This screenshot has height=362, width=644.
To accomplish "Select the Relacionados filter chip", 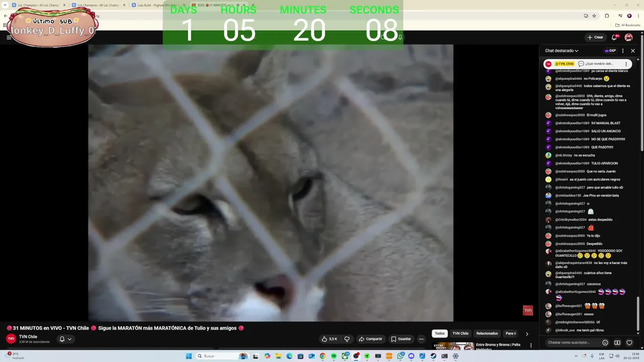I will point(487,333).
